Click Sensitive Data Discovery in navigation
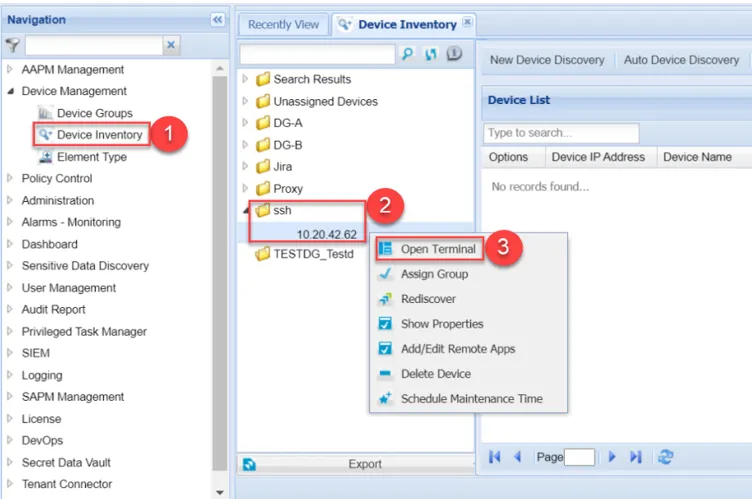This screenshot has height=499, width=752. 85,266
